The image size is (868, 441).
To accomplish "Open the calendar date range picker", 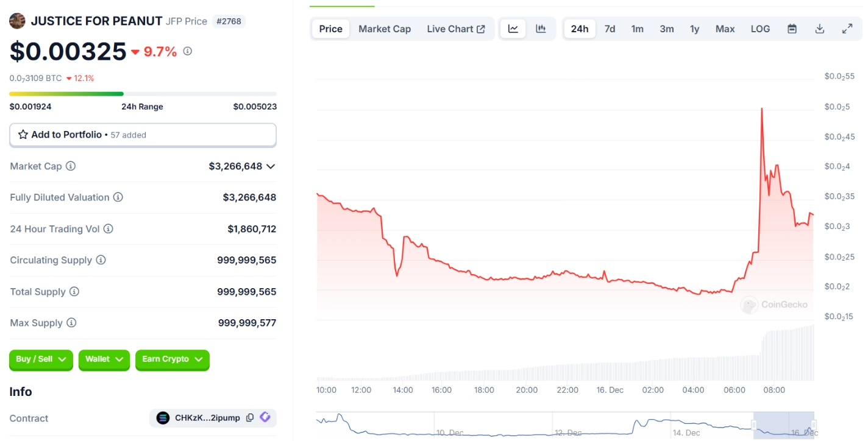I will tap(792, 29).
